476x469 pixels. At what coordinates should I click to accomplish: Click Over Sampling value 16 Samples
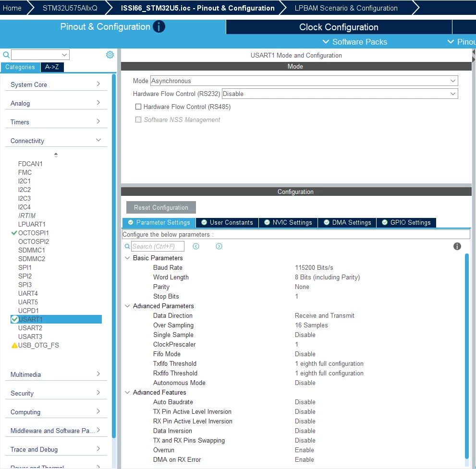pos(311,325)
